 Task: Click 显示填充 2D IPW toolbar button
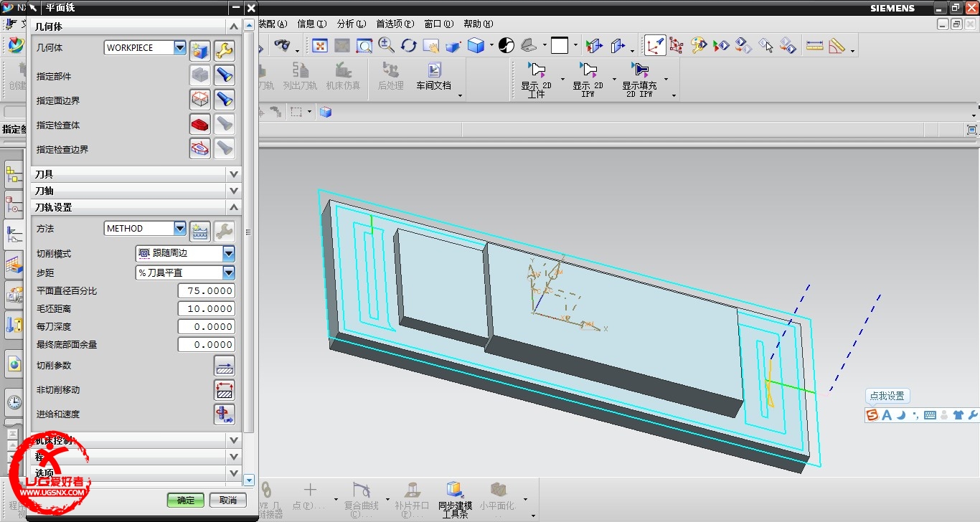click(x=640, y=80)
